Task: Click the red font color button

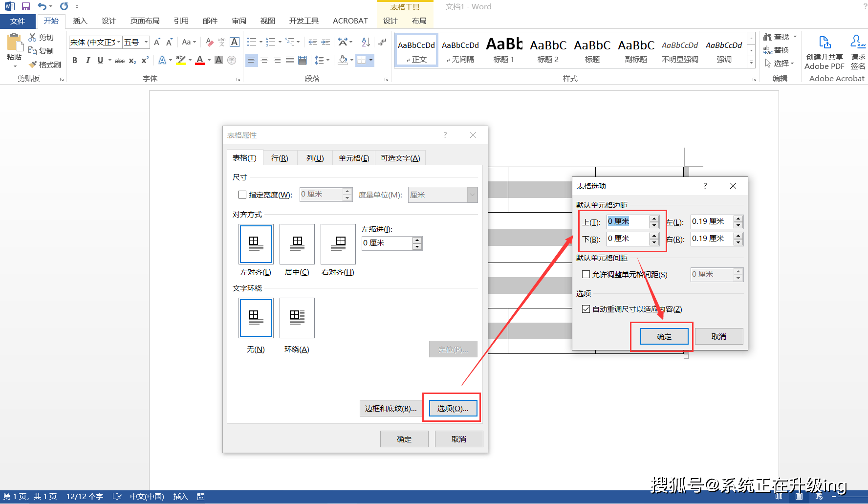Action: tap(200, 60)
